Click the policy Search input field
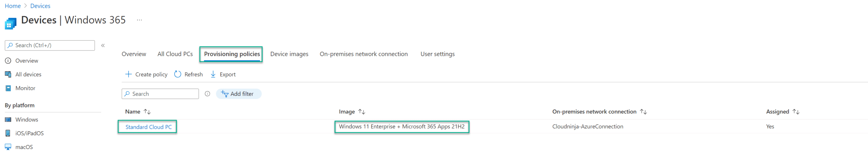The width and height of the screenshot is (868, 153). 160,94
